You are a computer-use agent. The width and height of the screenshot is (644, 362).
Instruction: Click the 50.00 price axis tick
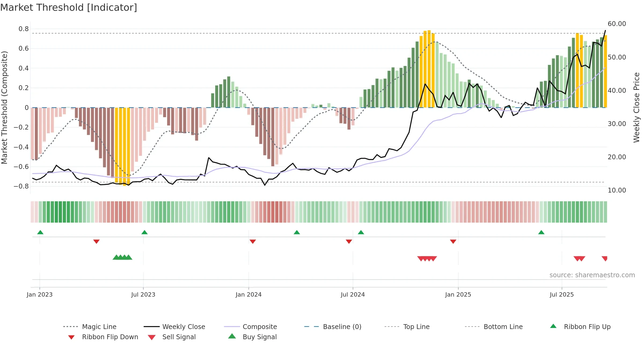(617, 57)
